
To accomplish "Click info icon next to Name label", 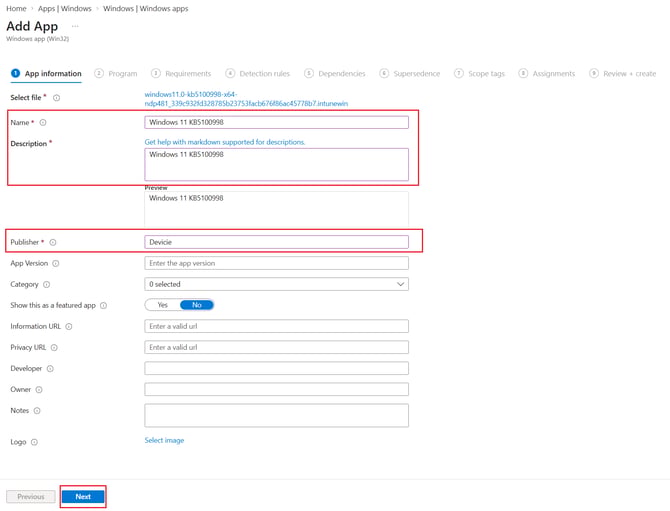I will (x=43, y=123).
